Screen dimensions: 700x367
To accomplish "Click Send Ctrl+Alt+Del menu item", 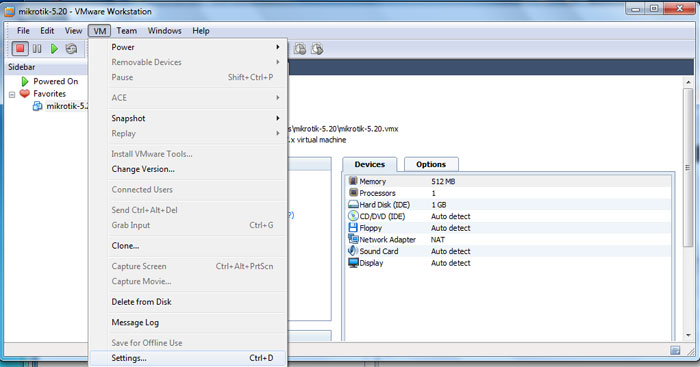I will (188, 210).
